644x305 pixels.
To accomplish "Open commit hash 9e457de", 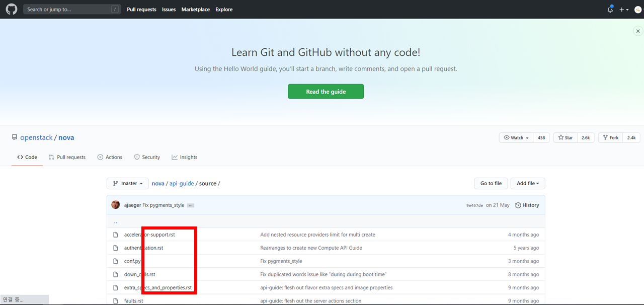I will pyautogui.click(x=474, y=205).
